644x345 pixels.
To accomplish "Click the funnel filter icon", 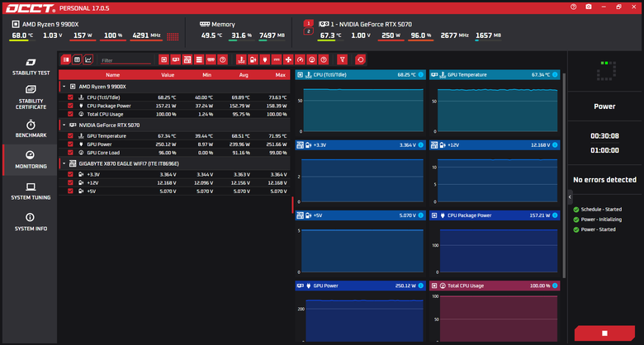I will click(x=342, y=60).
